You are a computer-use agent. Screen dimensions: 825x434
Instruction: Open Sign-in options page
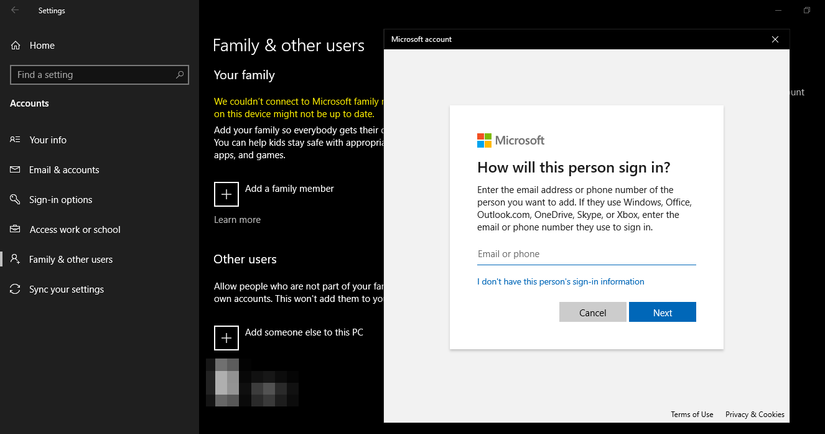pos(61,199)
